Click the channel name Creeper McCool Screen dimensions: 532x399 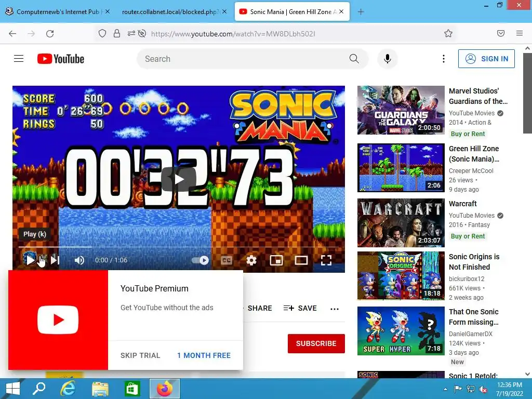point(471,170)
